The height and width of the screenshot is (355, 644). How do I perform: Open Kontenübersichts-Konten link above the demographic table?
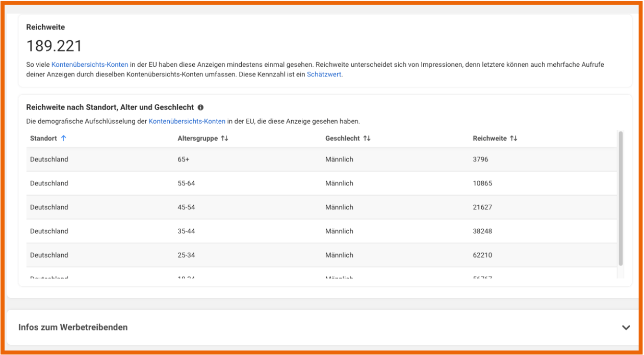(x=187, y=121)
